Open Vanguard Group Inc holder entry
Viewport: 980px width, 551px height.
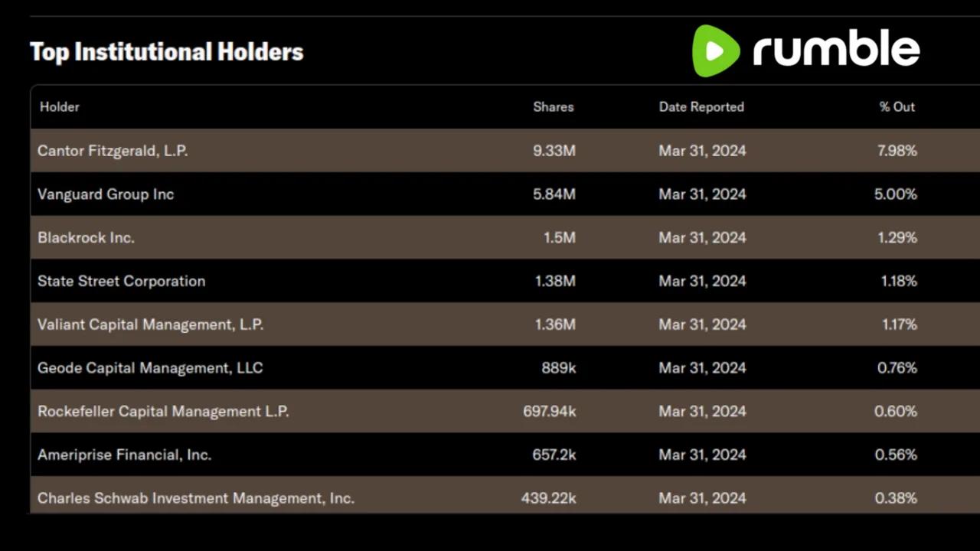[106, 194]
